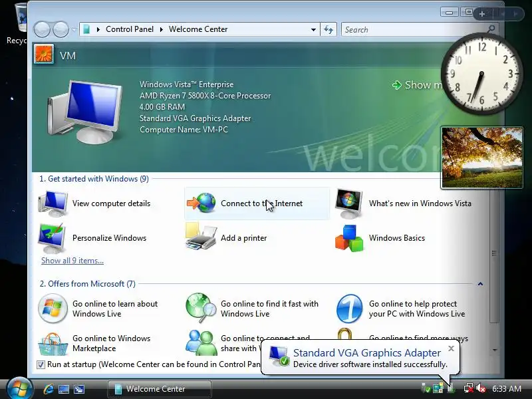Click the Get started with Windows (9) heading
This screenshot has width=532, height=399.
(94, 179)
